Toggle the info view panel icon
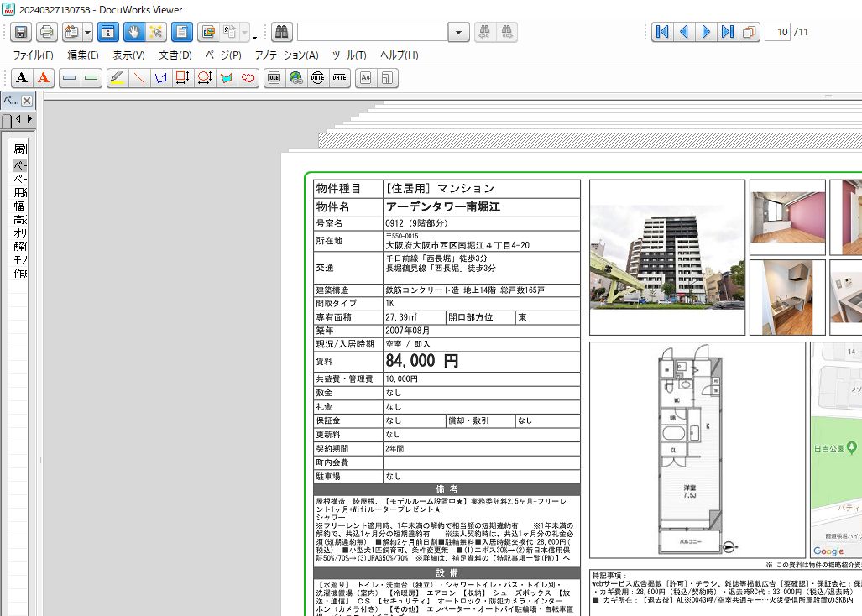Viewport: 862px width, 616px height. pyautogui.click(x=108, y=32)
